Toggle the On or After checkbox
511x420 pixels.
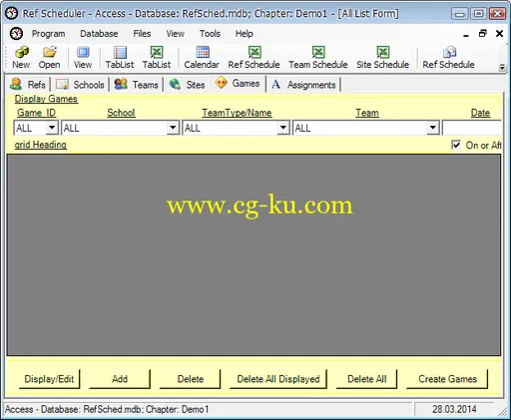click(456, 145)
